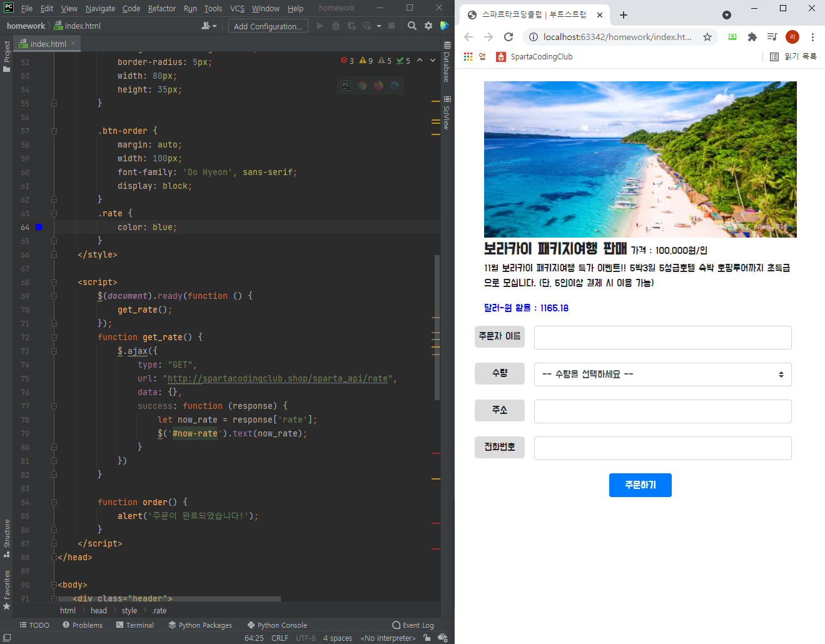Open the Database tool window sidebar
The width and height of the screenshot is (825, 644).
click(x=447, y=62)
